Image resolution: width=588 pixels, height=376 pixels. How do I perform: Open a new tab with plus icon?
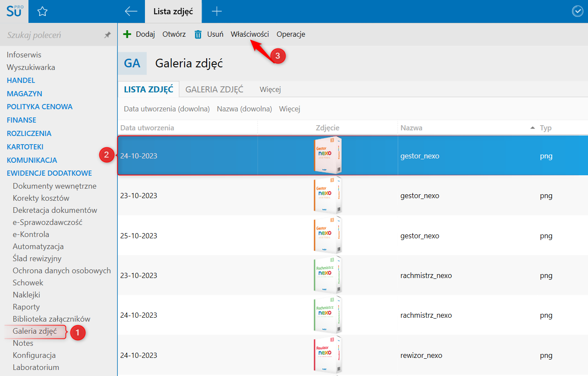(217, 12)
